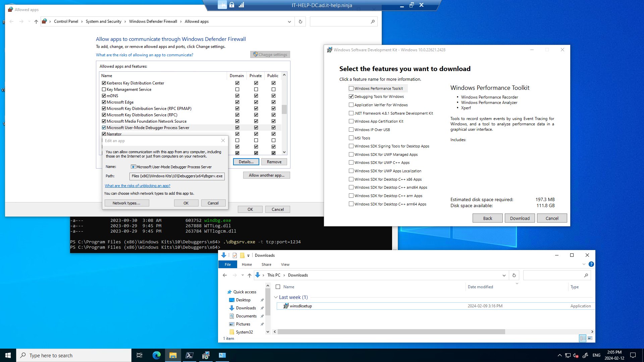Check MSI Tools feature
This screenshot has width=644, height=362.
tap(351, 138)
